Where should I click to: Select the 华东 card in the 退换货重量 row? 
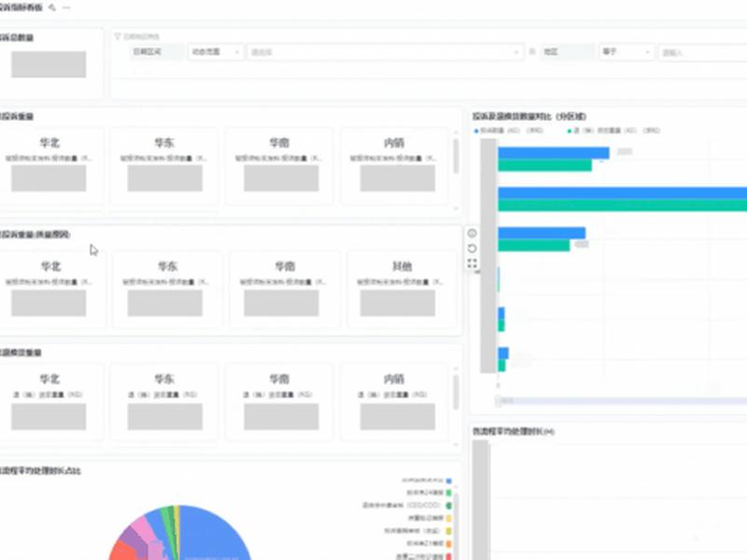164,402
